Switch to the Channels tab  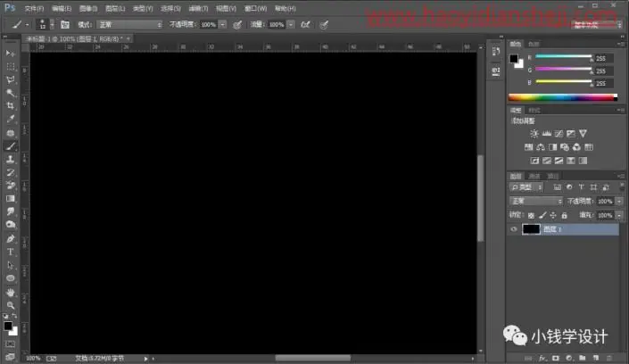tap(534, 176)
